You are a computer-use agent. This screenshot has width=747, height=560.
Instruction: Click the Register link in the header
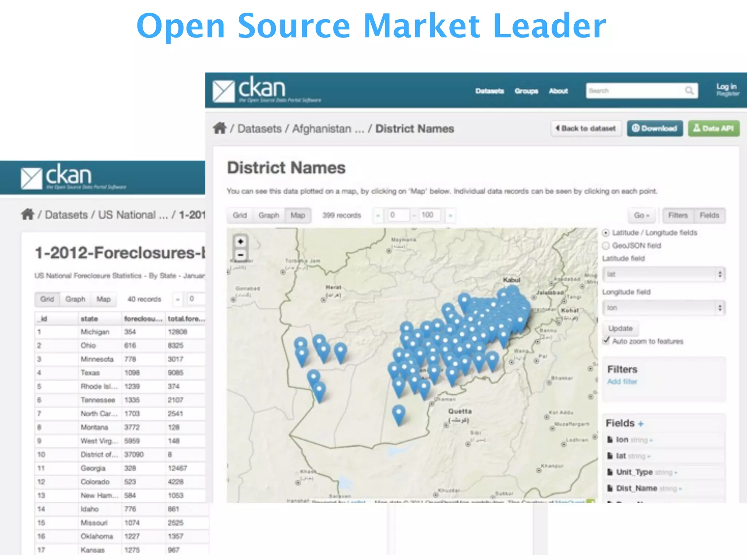pos(728,94)
